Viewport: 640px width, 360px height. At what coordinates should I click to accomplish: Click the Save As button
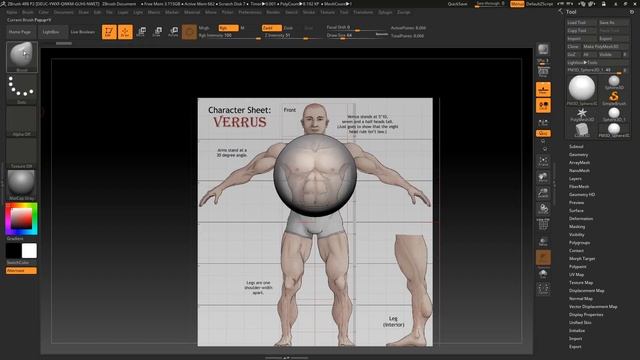tap(613, 22)
